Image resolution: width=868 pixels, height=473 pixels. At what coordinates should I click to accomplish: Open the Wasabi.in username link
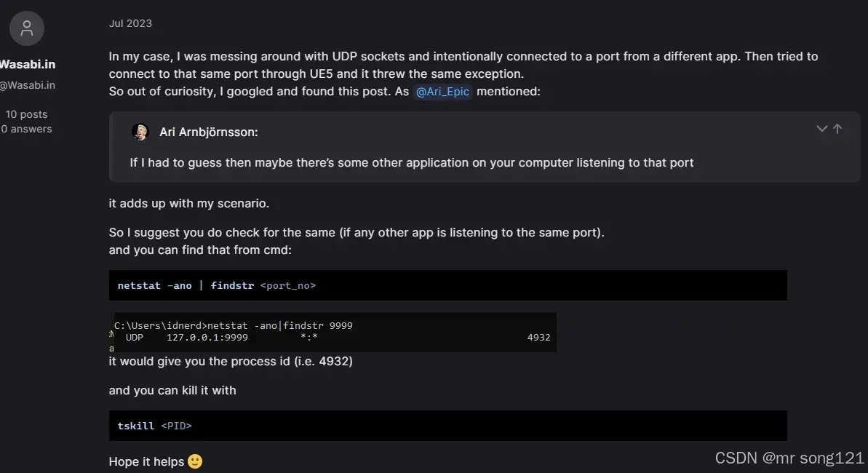(28, 64)
